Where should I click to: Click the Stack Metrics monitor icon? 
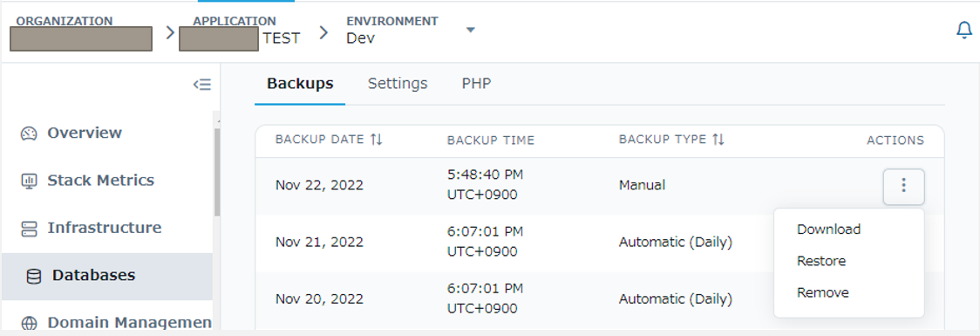pyautogui.click(x=30, y=181)
